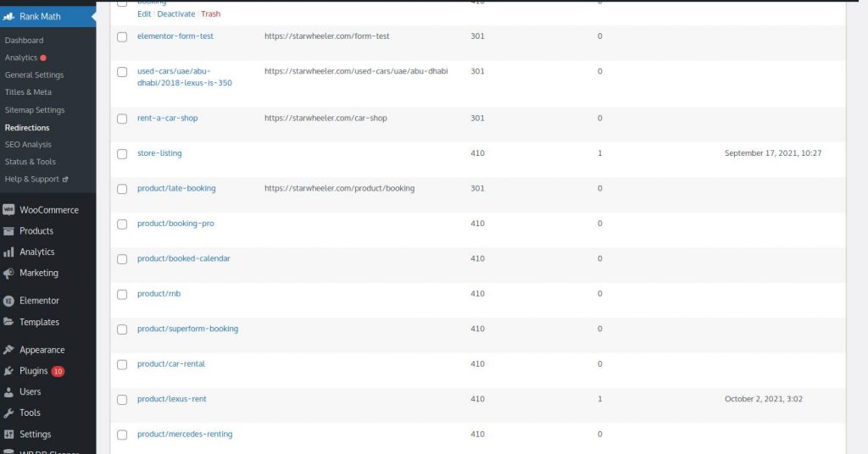Image resolution: width=868 pixels, height=454 pixels.
Task: Click the rent-a-car-shop redirection link
Action: [167, 118]
